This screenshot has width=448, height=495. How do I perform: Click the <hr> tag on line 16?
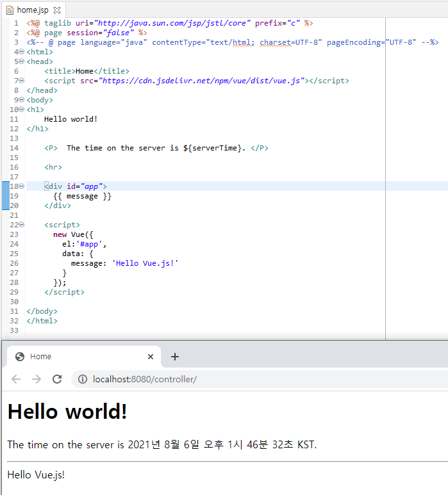pos(53,167)
